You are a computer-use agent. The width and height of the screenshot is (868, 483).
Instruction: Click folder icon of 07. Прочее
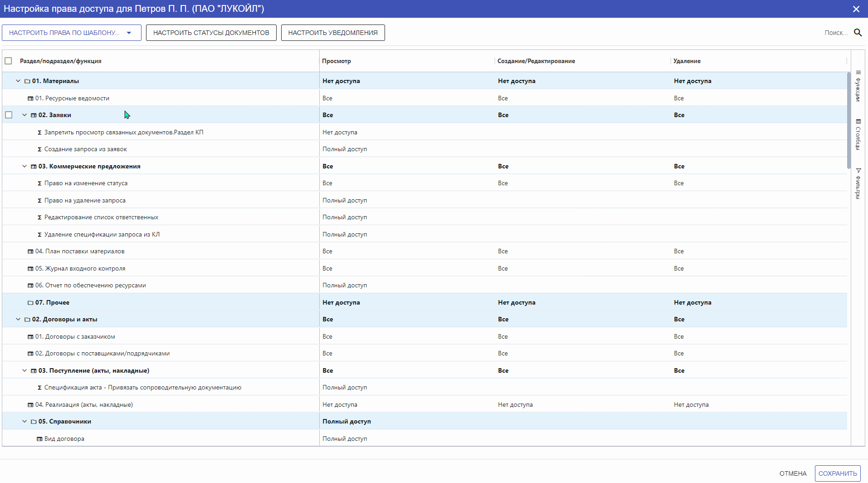click(30, 303)
